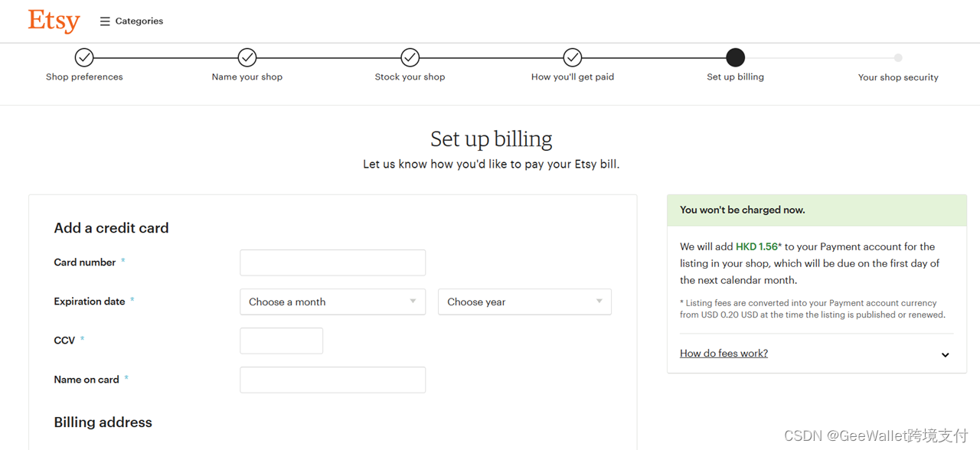The height and width of the screenshot is (450, 980).
Task: Click the CCV field label
Action: point(64,341)
